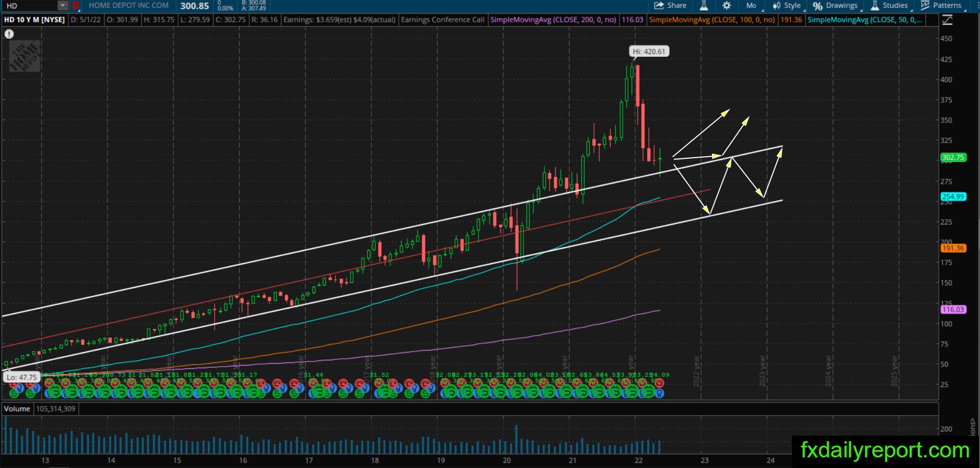This screenshot has height=468, width=980.
Task: Click the R: 36.16 range value
Action: [x=264, y=20]
